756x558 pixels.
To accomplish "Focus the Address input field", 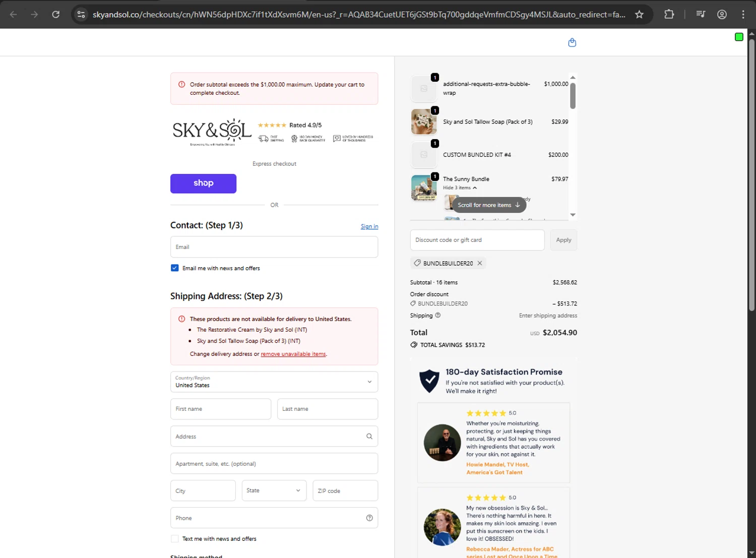I will pyautogui.click(x=274, y=437).
